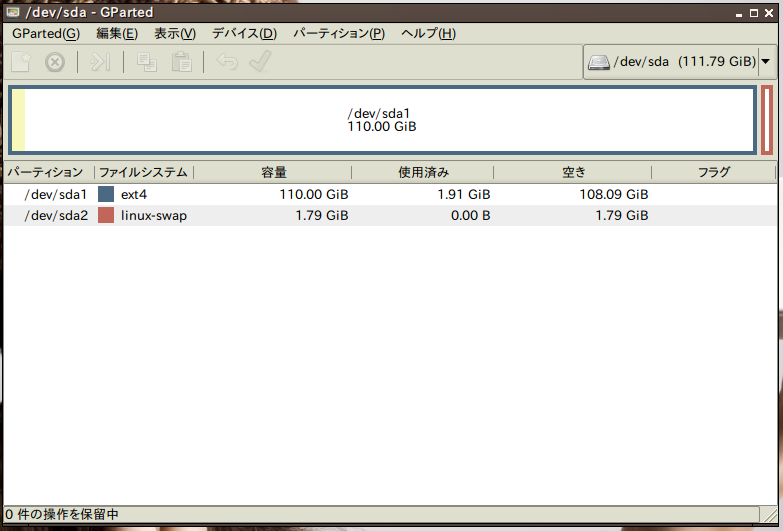Open the /dev/sda device dropdown
Screen dimensions: 783x531
click(x=679, y=62)
